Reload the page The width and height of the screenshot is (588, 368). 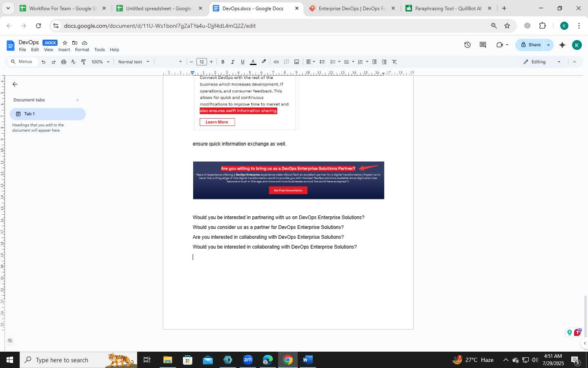click(x=38, y=26)
